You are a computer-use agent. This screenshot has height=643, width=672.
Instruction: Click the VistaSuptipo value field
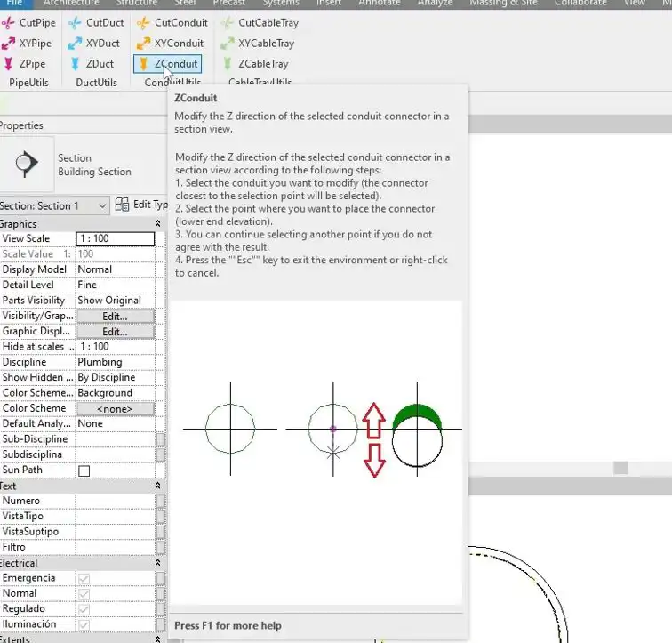(116, 532)
